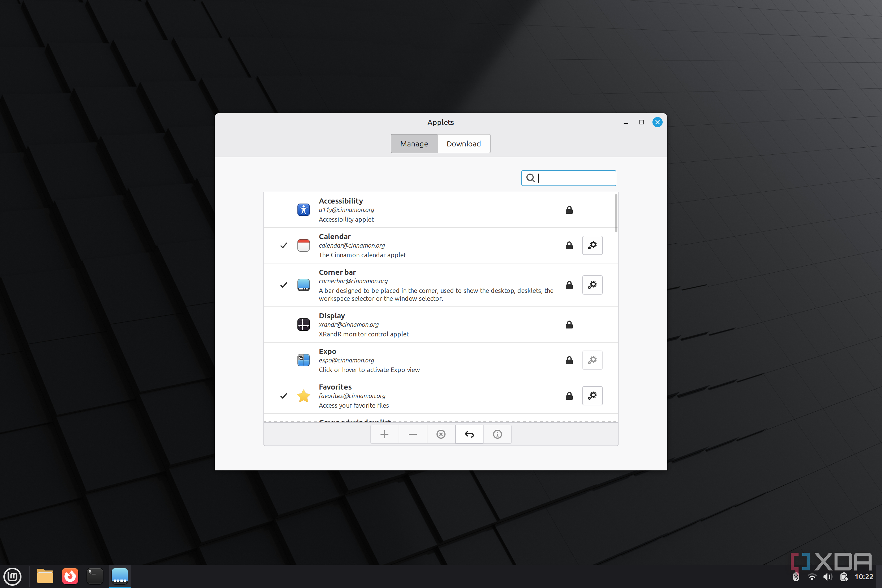
Task: Select the Display applet title
Action: coord(332,316)
